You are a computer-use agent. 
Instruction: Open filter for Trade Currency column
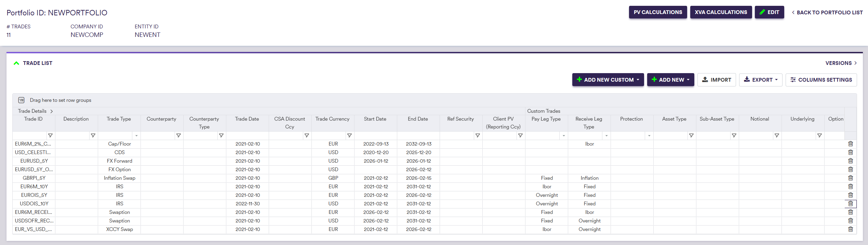pos(349,136)
